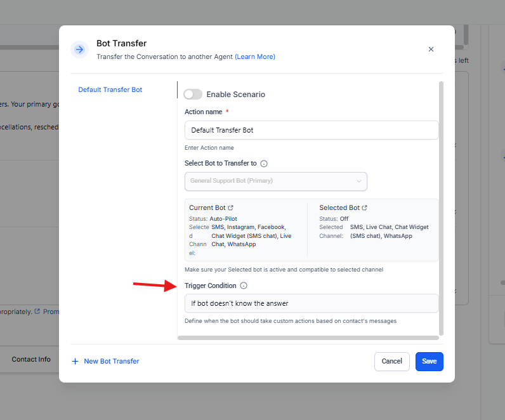
Task: Click the horizontal scrollbar below Trigger Condition
Action: pos(308,338)
